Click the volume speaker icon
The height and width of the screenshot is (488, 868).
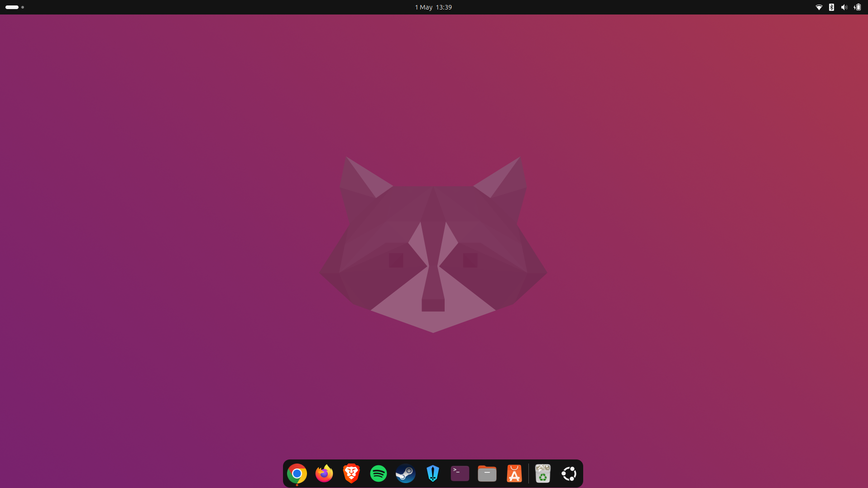point(844,7)
